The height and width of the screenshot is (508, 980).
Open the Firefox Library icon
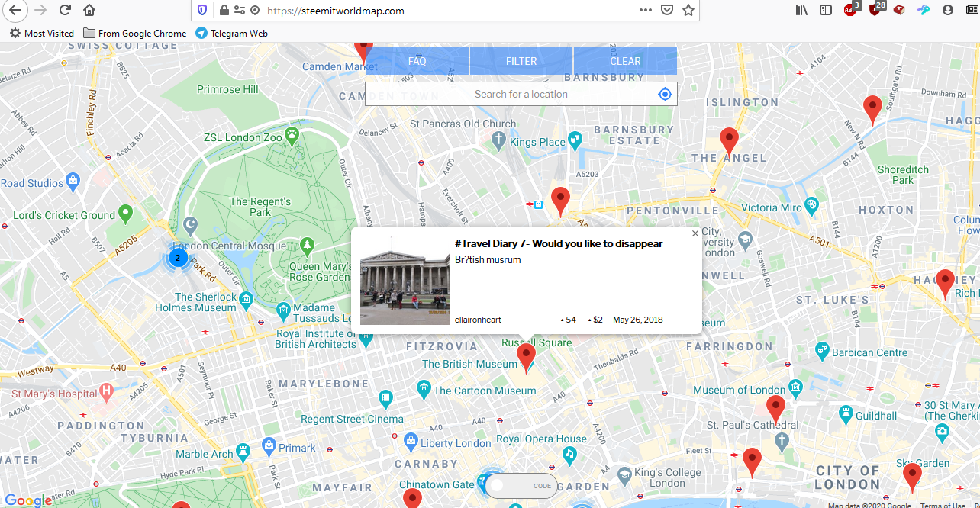point(801,10)
